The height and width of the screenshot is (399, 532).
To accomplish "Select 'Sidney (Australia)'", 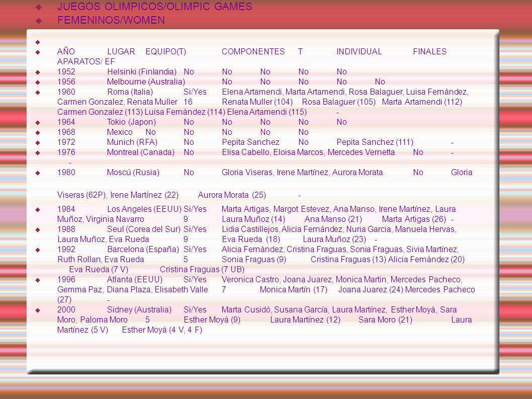I will pos(139,310).
